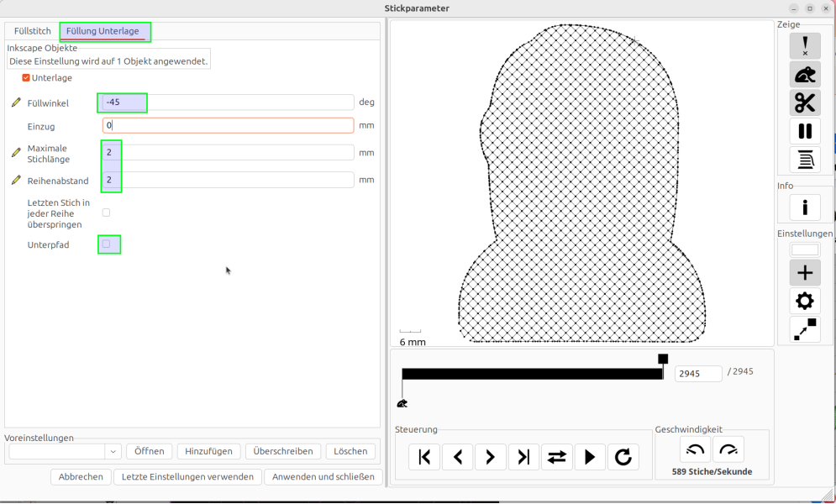This screenshot has height=504, width=836.
Task: Enable the Unterpfad checkbox
Action: (106, 244)
